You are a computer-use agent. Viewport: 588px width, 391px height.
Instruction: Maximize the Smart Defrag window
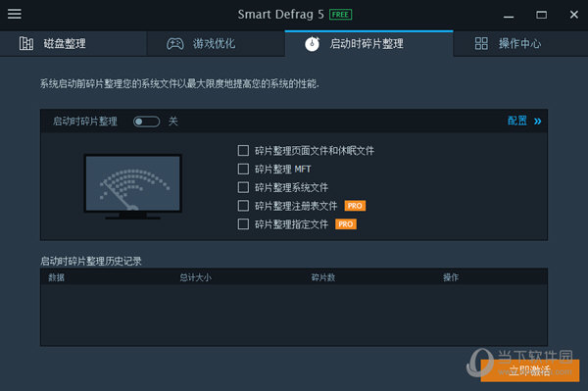coord(541,15)
